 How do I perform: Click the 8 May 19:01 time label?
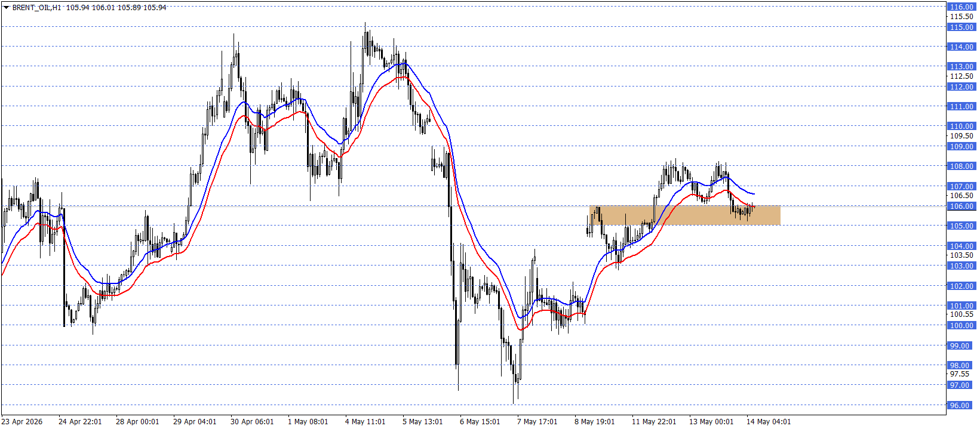[x=594, y=421]
